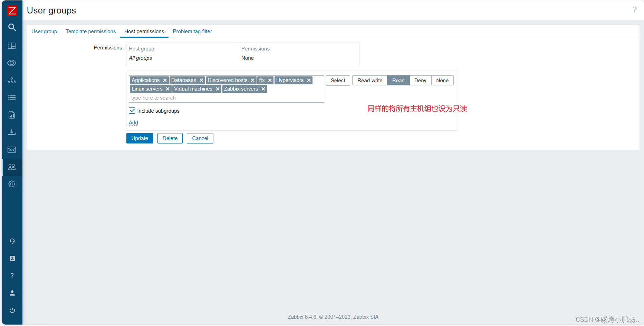Switch to the User group tab
Image resolution: width=644 pixels, height=326 pixels.
coord(44,31)
